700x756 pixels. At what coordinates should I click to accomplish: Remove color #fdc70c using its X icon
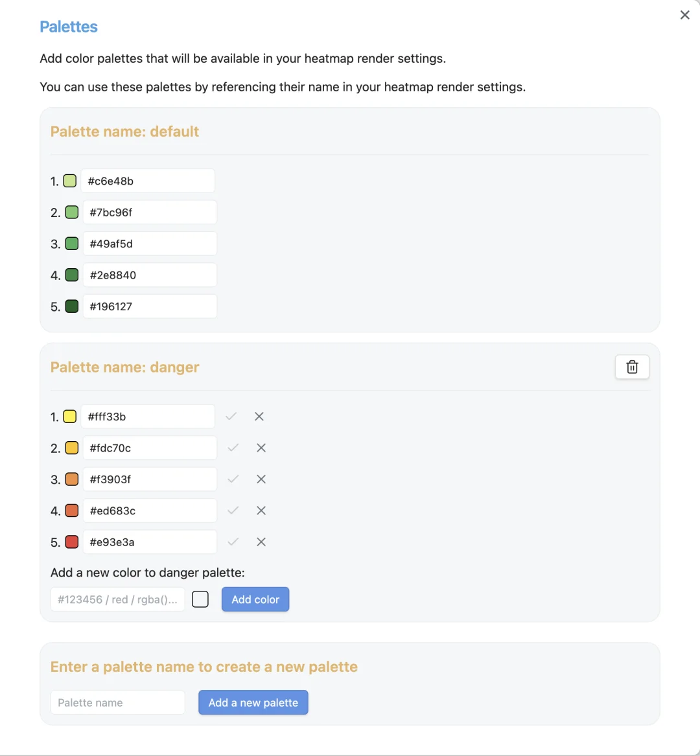(261, 448)
